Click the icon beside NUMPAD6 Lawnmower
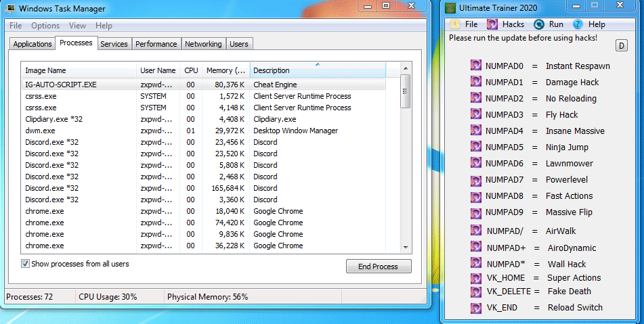644x324 pixels. pyautogui.click(x=476, y=163)
